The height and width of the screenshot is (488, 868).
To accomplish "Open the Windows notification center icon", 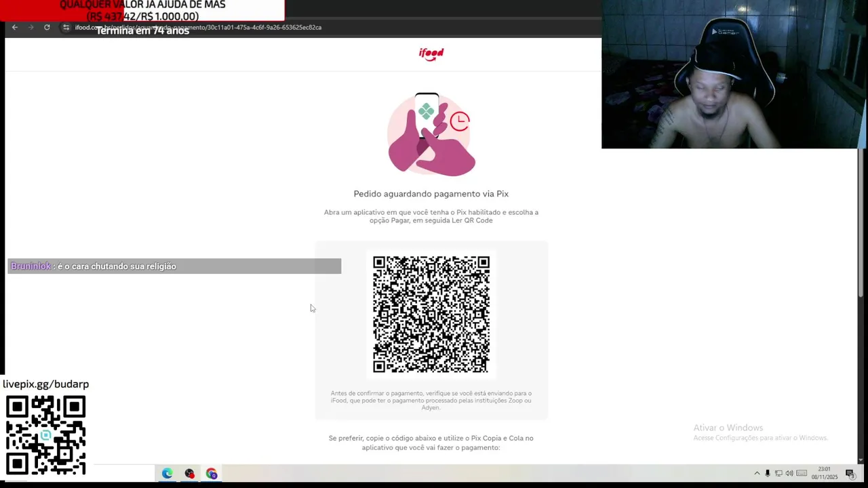I will pos(850,473).
